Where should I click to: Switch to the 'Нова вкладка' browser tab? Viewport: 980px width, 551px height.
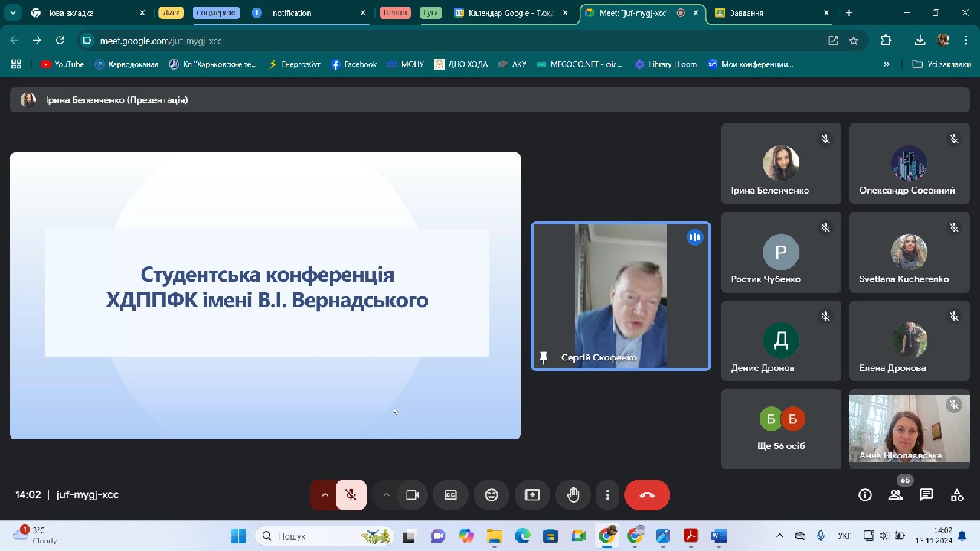88,13
